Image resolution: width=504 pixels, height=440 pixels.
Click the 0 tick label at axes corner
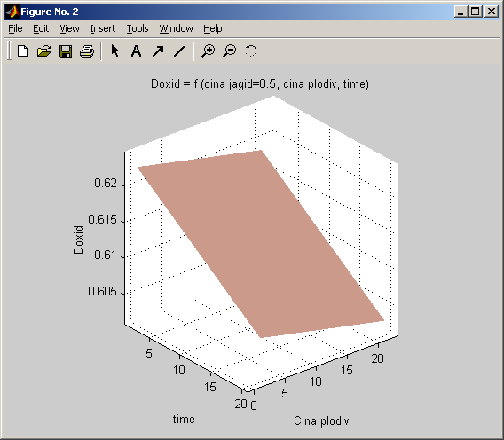point(254,405)
